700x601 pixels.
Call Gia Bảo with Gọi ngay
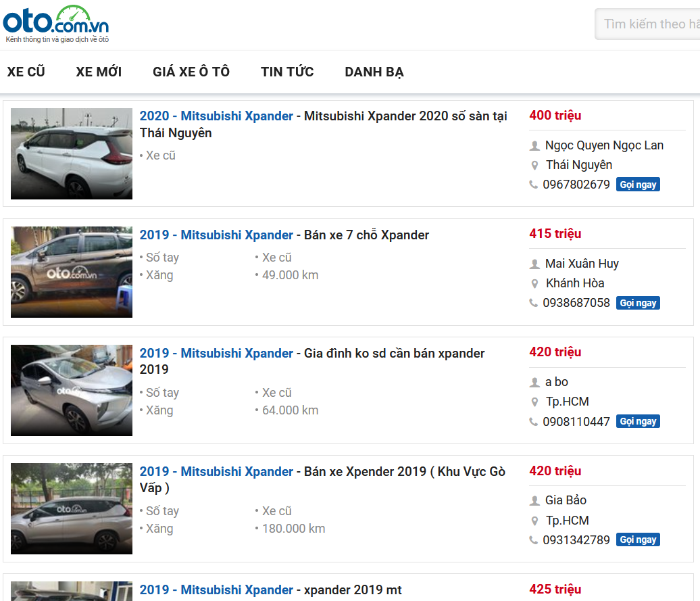[x=638, y=539]
